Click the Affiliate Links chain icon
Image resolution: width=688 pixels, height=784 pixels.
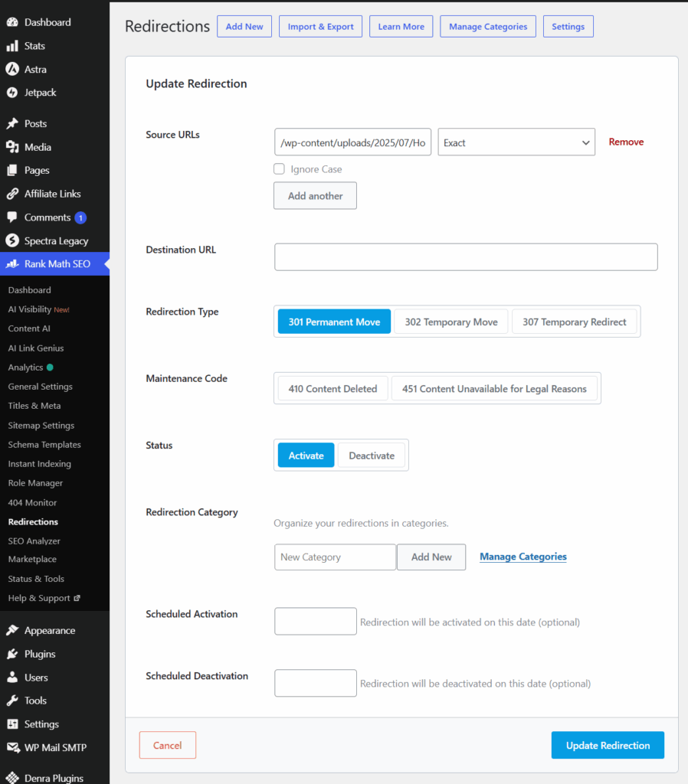pos(12,194)
